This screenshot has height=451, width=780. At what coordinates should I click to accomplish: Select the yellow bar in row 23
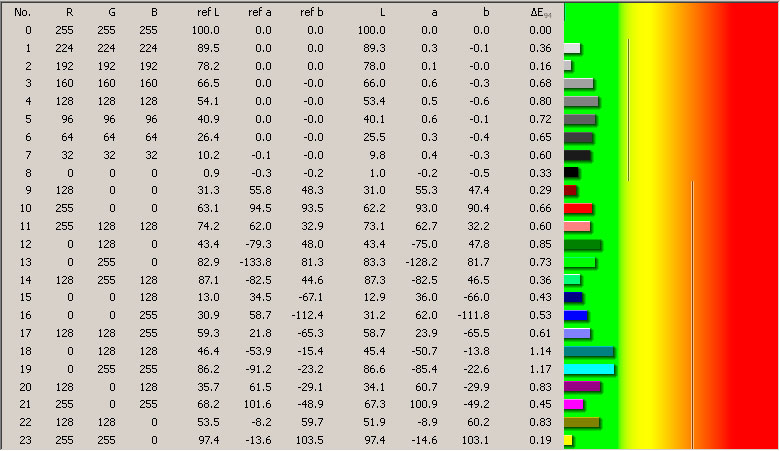click(568, 440)
